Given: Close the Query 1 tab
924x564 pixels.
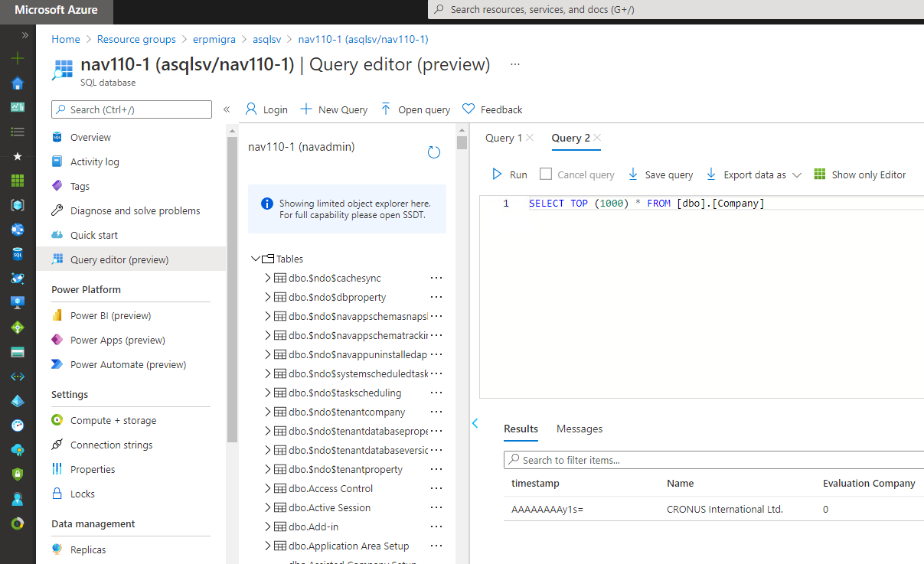Looking at the screenshot, I should [x=530, y=138].
